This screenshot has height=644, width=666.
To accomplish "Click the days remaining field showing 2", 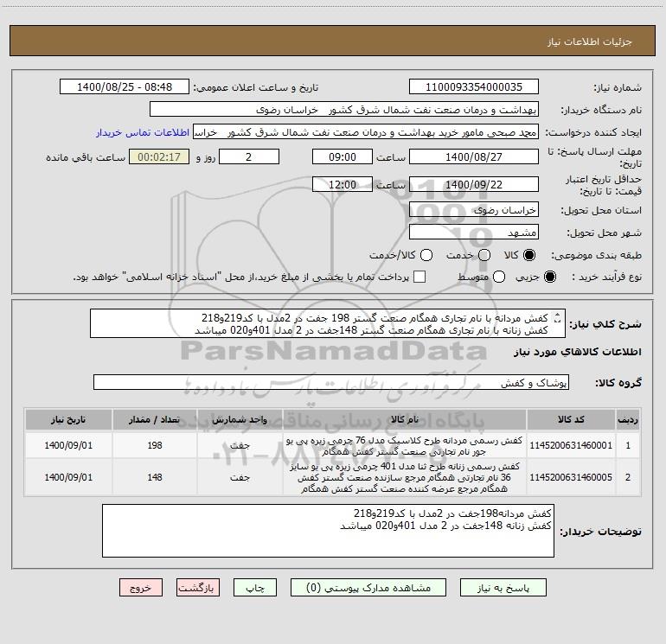I will 249,156.
